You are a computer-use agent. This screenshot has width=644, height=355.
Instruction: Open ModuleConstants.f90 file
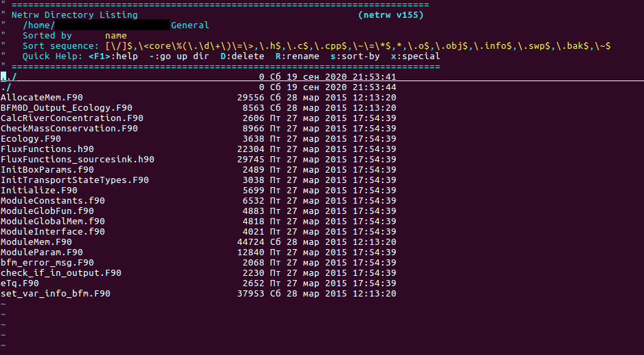(x=52, y=200)
